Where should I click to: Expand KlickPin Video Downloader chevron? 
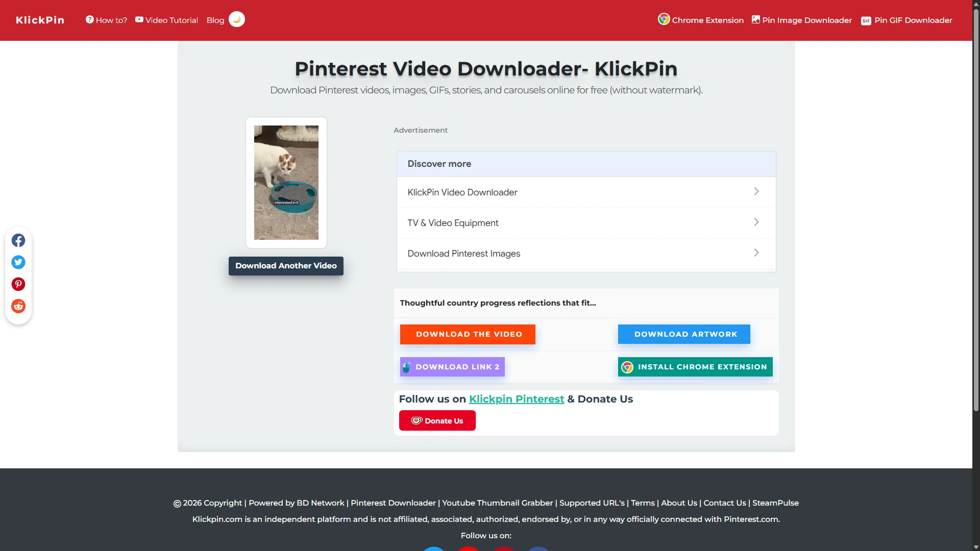coord(756,191)
